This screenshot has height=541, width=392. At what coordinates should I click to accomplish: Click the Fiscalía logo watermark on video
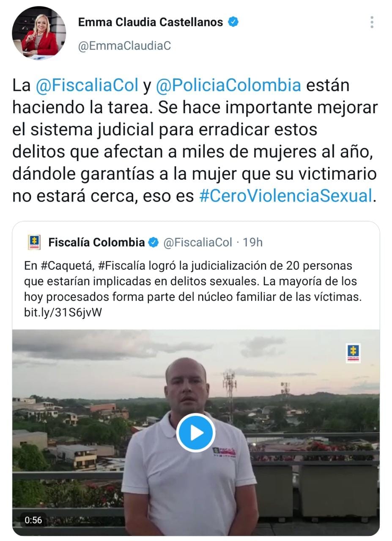353,353
